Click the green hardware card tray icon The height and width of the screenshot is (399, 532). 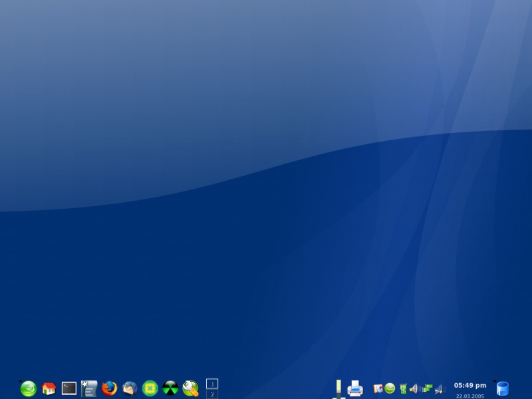tap(403, 389)
